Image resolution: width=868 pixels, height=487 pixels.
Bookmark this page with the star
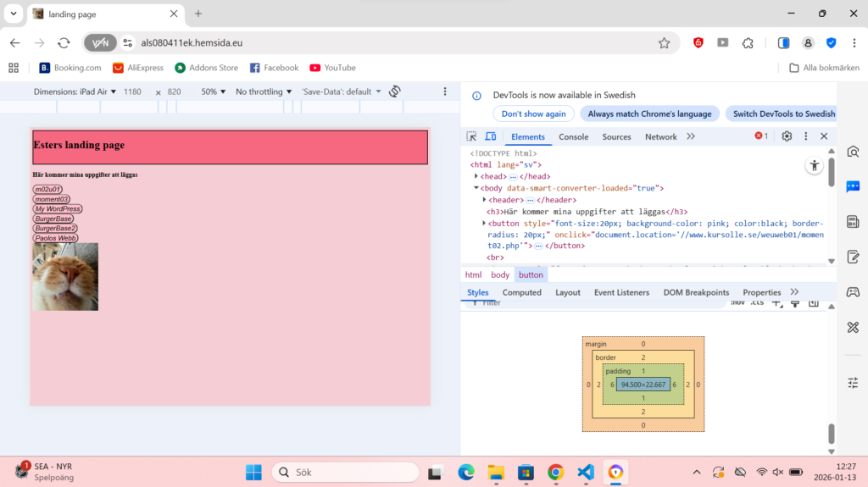(664, 43)
